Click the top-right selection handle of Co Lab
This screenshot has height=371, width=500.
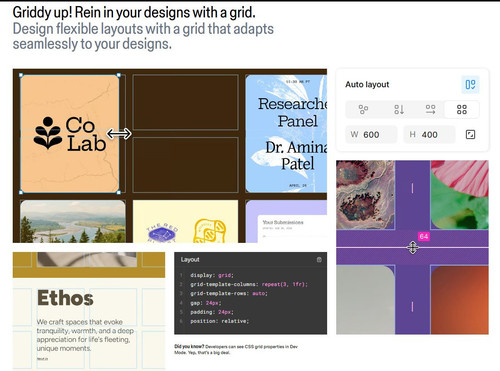pos(119,75)
